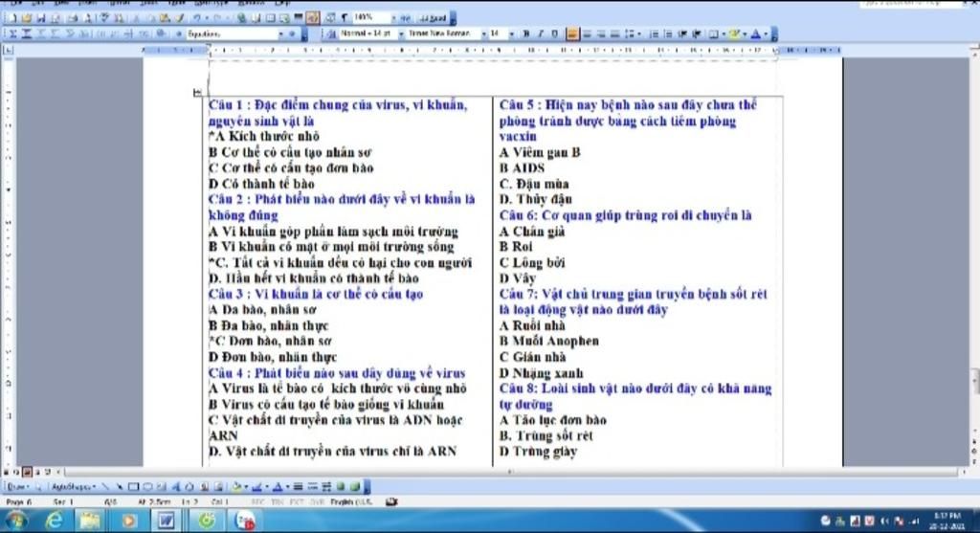This screenshot has height=533, width=980.
Task: Apply bulleted list formatting
Action: 669,33
